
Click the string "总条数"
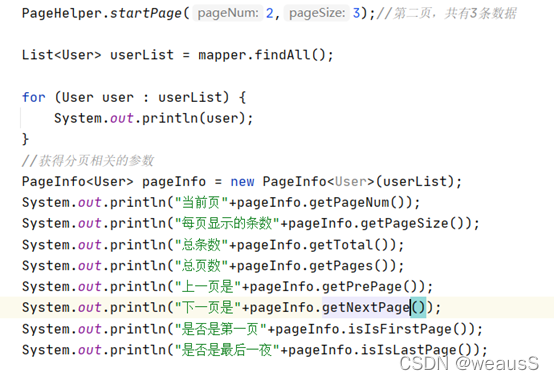[x=201, y=244]
